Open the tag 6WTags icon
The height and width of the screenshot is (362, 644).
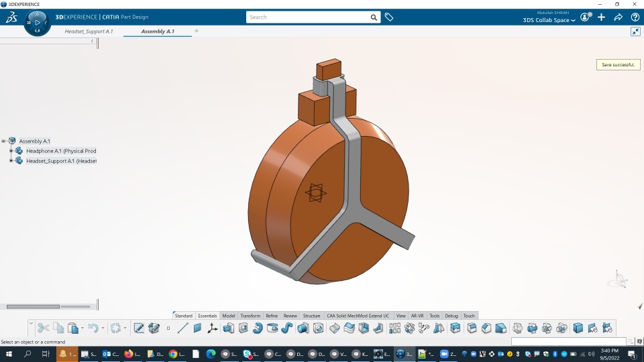389,17
